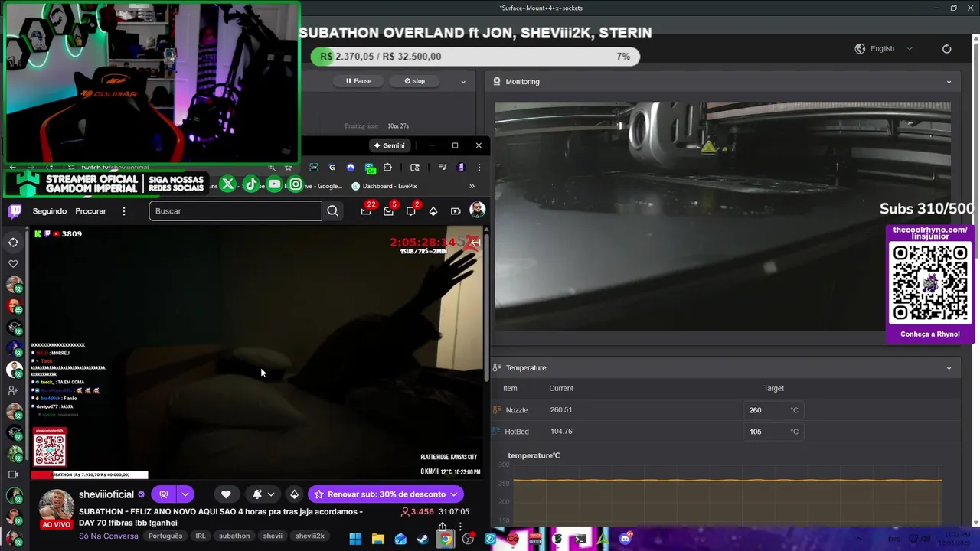Select the shevii tag
Viewport: 980px width, 551px height.
click(x=273, y=536)
